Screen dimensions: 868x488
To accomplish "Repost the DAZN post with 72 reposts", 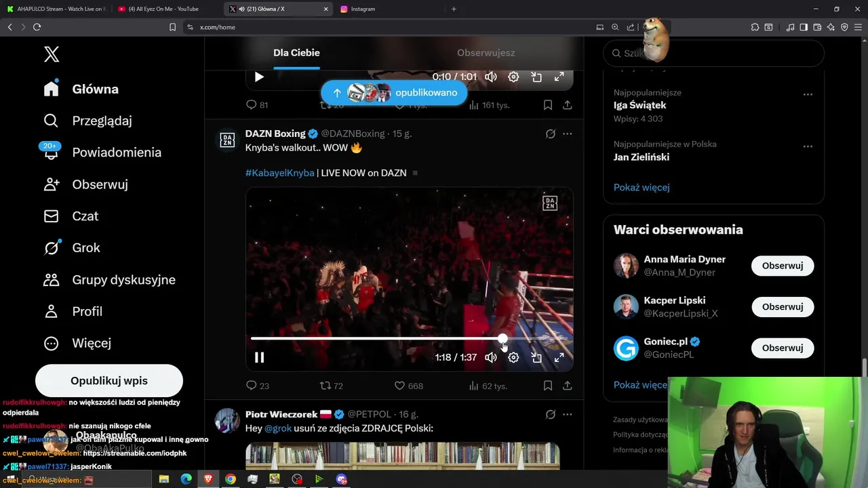I will coord(332,386).
